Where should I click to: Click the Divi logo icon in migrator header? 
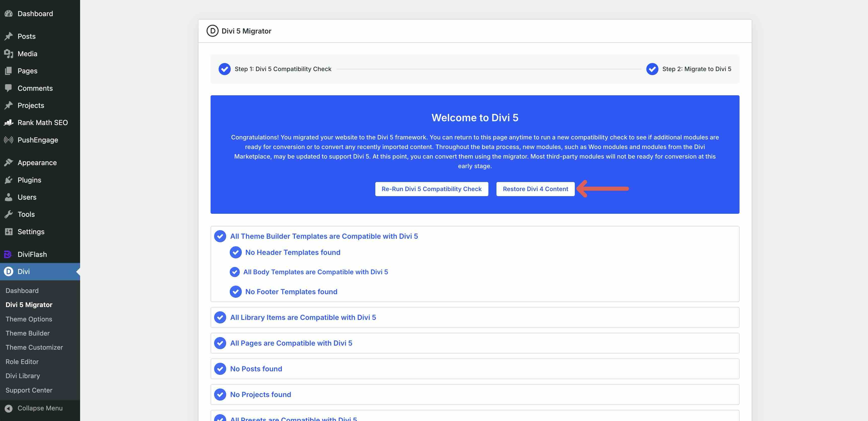(x=212, y=31)
